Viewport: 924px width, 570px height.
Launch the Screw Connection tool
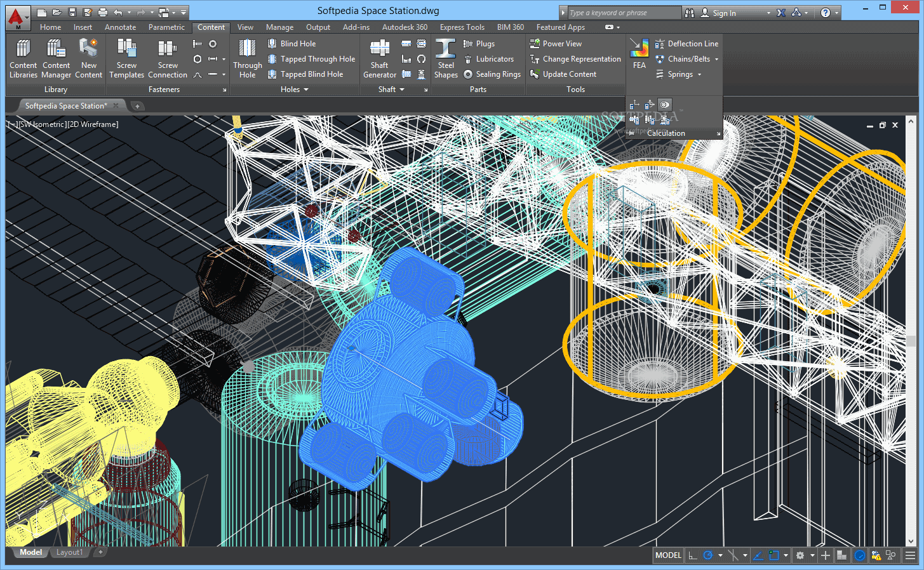tap(168, 58)
